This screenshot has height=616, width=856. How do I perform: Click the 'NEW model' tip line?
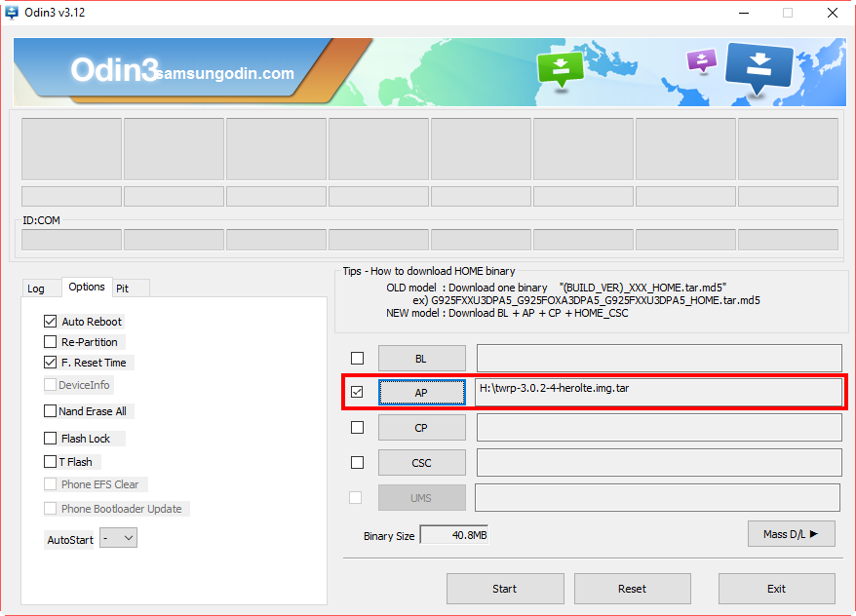pyautogui.click(x=507, y=313)
